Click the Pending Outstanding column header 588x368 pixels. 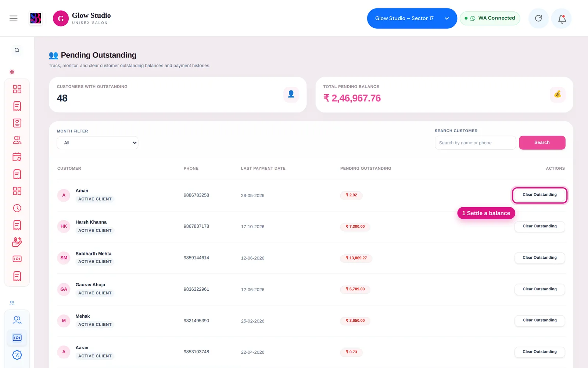click(366, 169)
